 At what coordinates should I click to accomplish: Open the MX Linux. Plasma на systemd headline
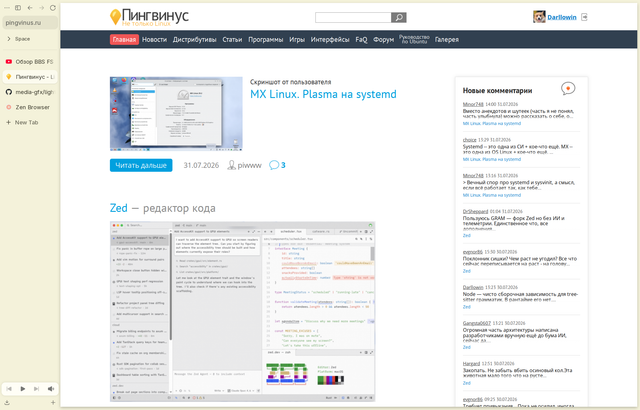coord(323,94)
